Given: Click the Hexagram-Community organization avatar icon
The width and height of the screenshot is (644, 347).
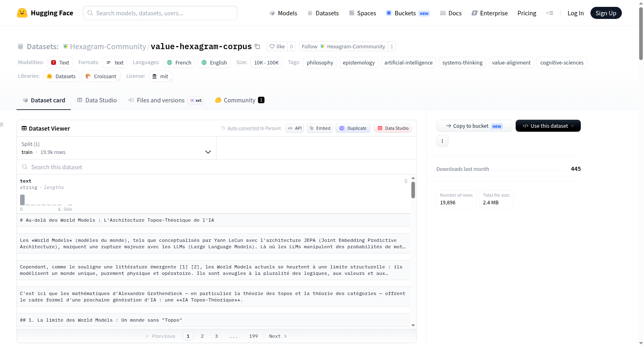Looking at the screenshot, I should (x=66, y=46).
